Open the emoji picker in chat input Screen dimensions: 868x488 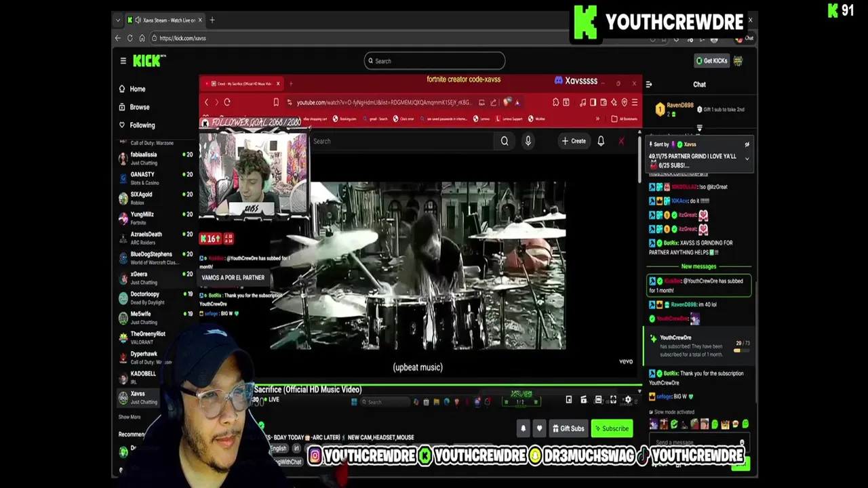(x=742, y=443)
